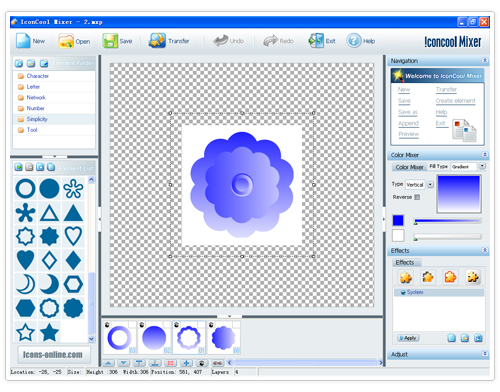Switch to the Color Mixer tab
Image resolution: width=500 pixels, height=392 pixels.
tap(409, 167)
